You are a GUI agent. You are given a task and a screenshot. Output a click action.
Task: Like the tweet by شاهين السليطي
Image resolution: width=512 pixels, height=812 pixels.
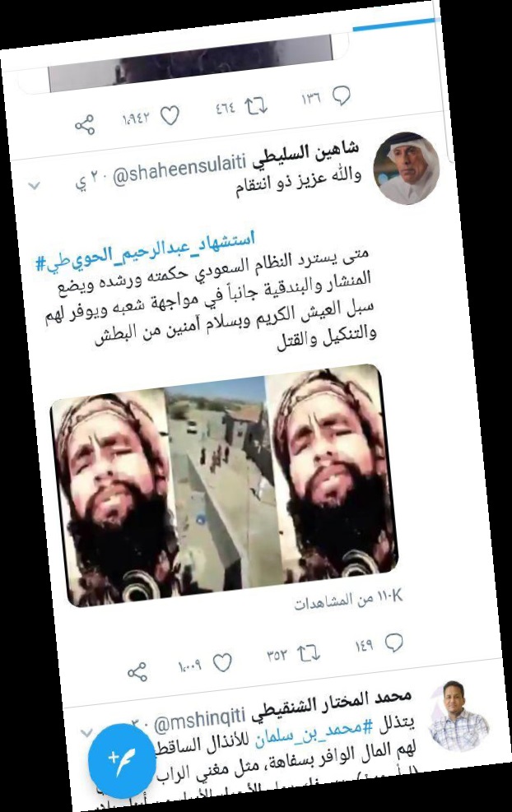tap(222, 663)
